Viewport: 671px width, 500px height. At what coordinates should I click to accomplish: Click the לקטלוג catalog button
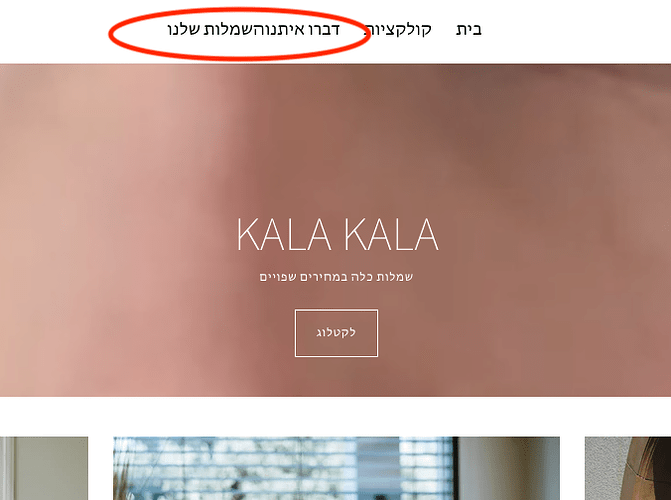336,333
